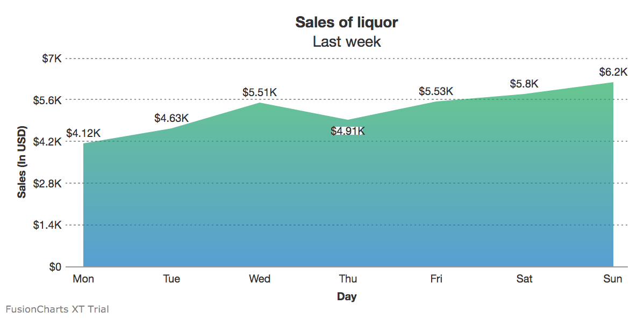Click the Day x-axis title
This screenshot has width=644, height=319.
(347, 296)
